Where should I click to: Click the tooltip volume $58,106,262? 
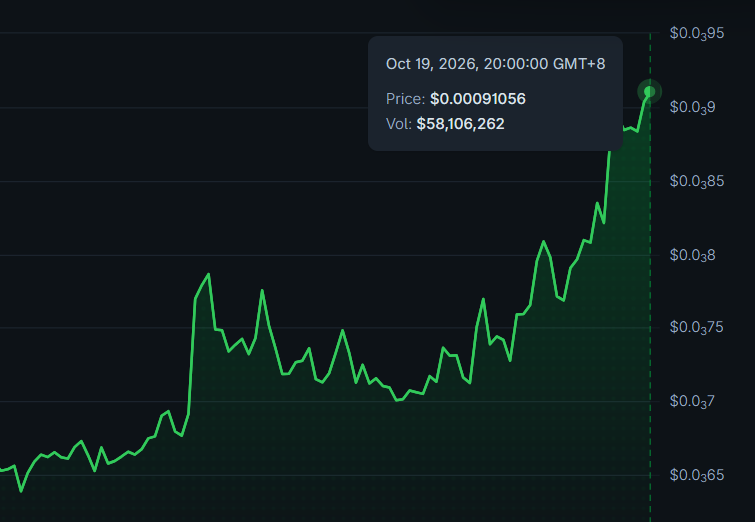click(x=460, y=124)
